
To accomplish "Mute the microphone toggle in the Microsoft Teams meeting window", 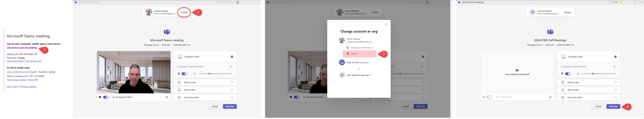I will pyautogui.click(x=185, y=74).
